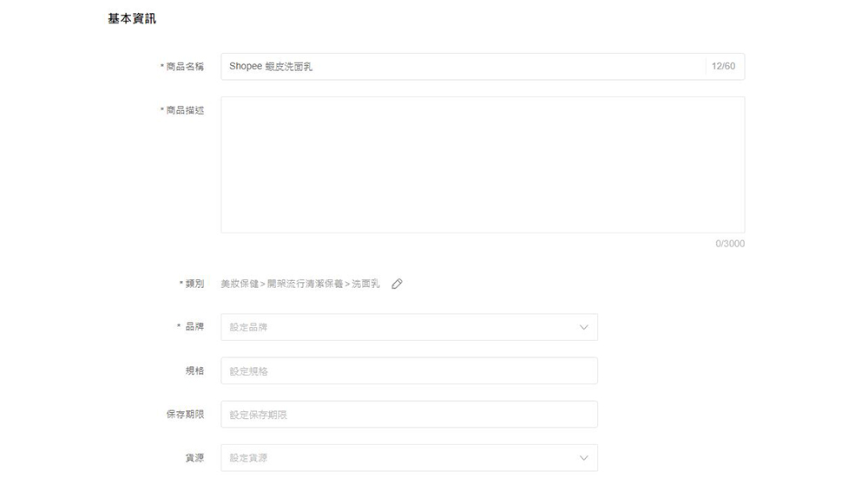
Task: Expand the 品牌 dropdown arrow
Action: click(583, 327)
